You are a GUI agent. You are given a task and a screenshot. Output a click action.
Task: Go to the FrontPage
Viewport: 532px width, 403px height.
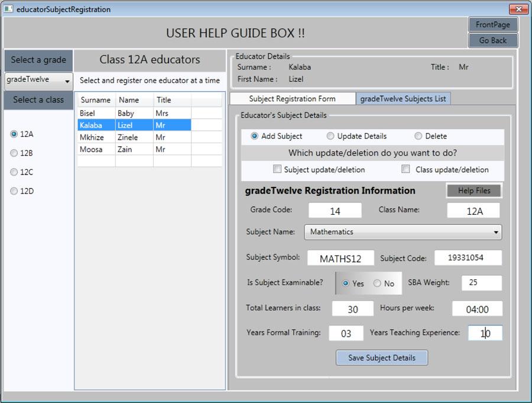pos(492,25)
